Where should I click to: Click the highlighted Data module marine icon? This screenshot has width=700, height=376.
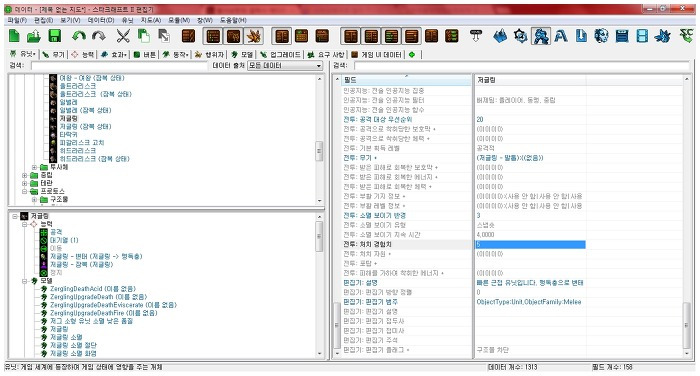pos(541,36)
